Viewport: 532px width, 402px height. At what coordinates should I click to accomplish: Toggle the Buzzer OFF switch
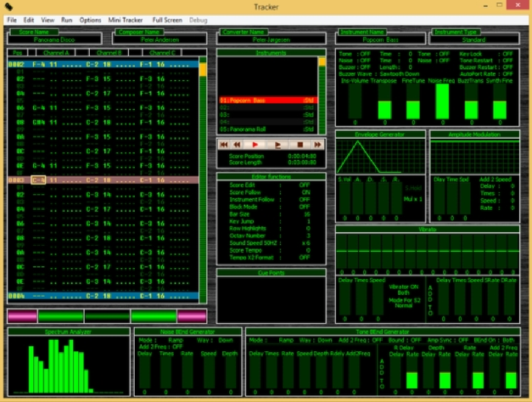(x=365, y=67)
